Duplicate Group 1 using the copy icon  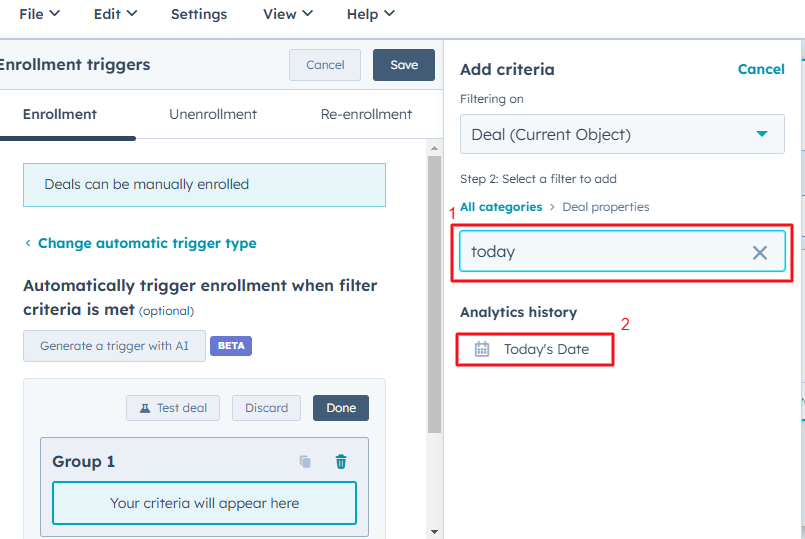click(x=305, y=462)
